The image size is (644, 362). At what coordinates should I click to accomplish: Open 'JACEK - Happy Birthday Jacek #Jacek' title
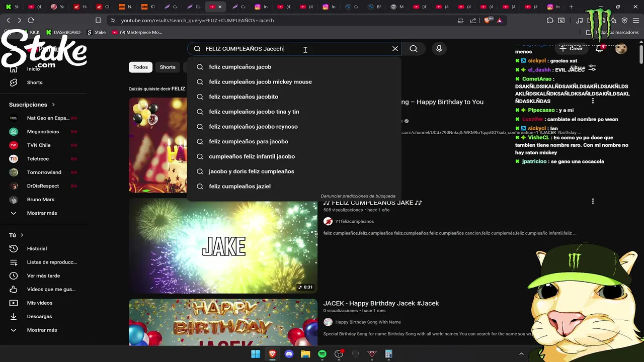click(x=381, y=303)
